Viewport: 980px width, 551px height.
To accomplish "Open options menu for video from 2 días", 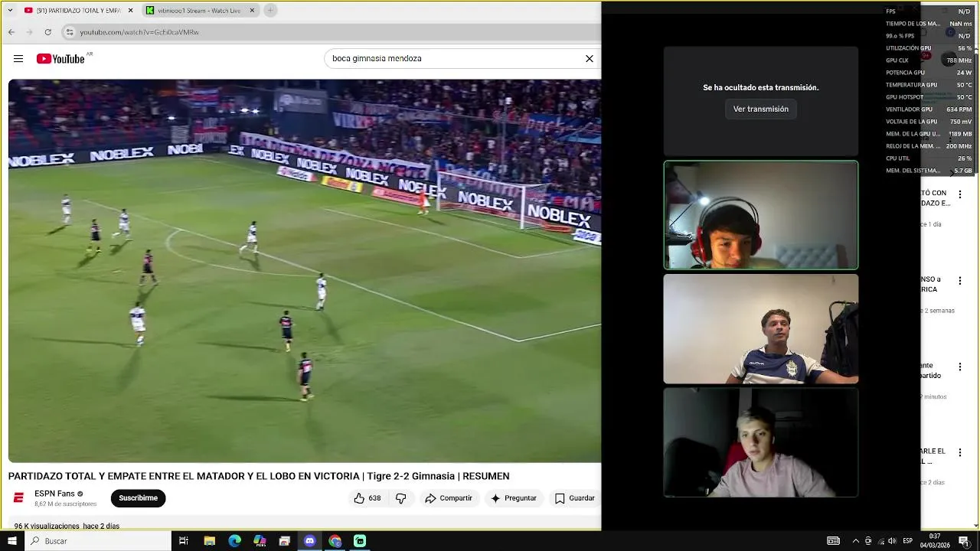I will click(960, 453).
